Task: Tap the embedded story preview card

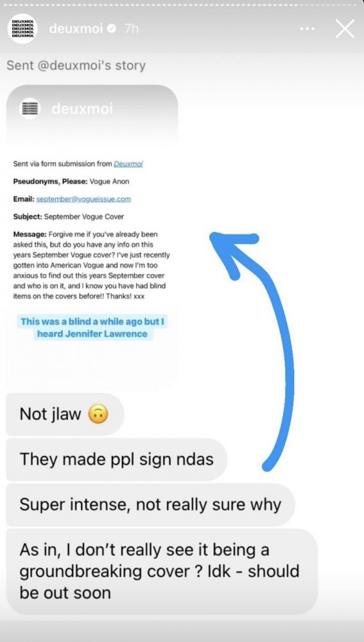Action: click(x=92, y=237)
